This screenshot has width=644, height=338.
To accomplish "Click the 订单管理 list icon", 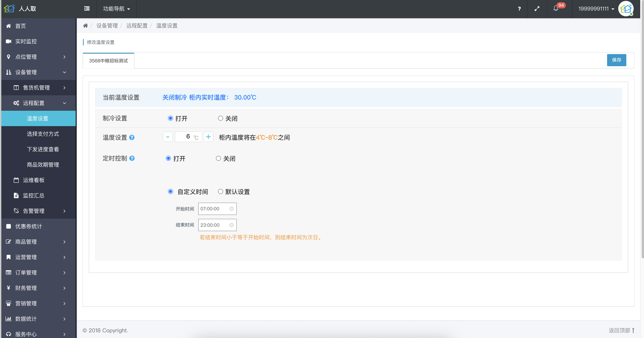I will click(x=9, y=273).
